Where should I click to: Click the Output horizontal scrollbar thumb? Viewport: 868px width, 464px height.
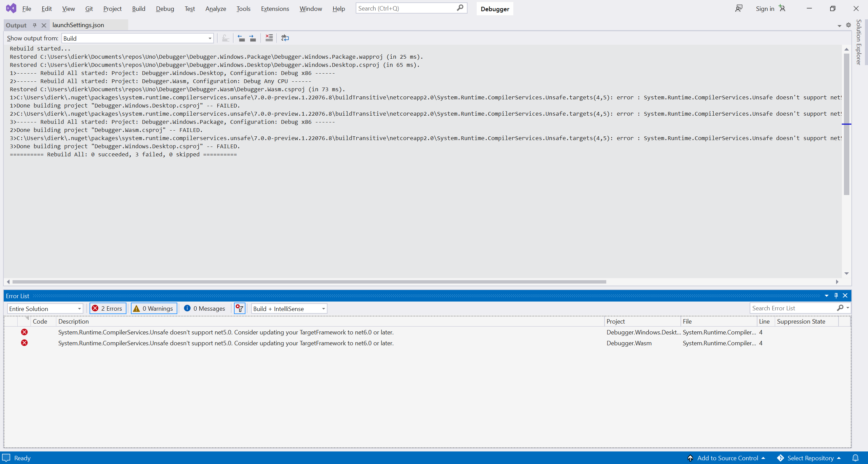pos(309,282)
